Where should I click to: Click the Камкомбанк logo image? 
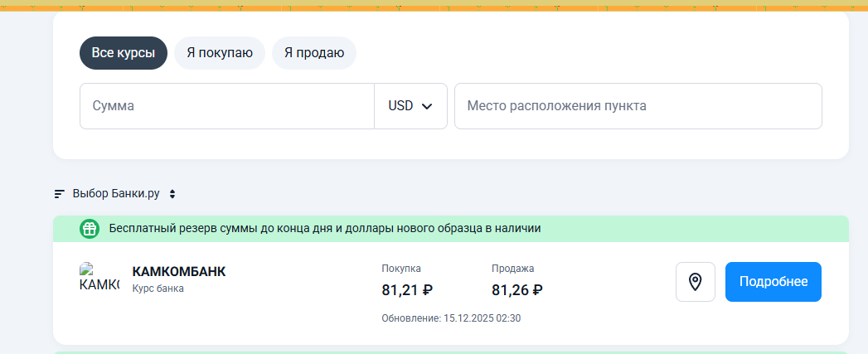click(x=99, y=278)
